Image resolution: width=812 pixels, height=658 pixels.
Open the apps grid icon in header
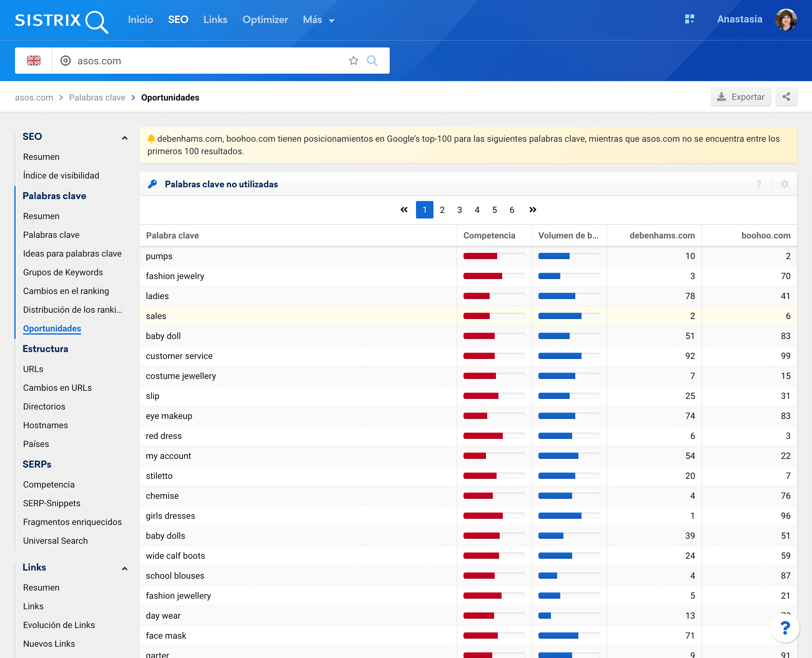coord(690,19)
